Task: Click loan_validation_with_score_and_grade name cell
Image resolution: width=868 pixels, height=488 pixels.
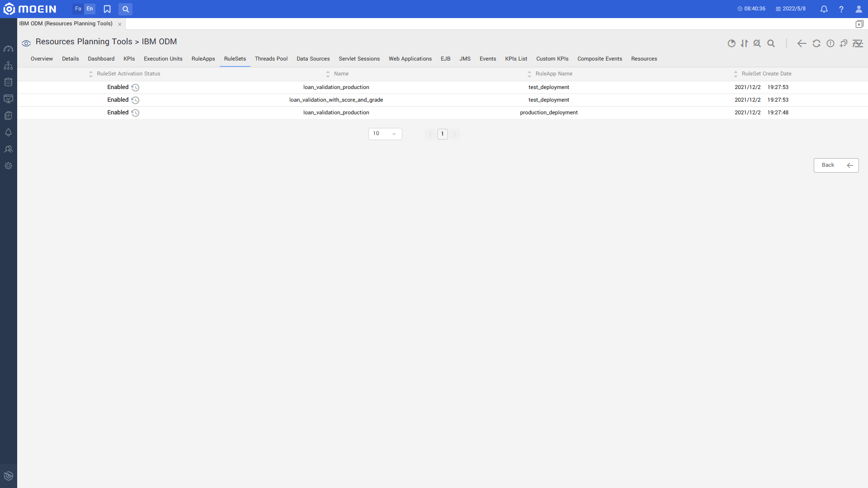Action: (336, 100)
